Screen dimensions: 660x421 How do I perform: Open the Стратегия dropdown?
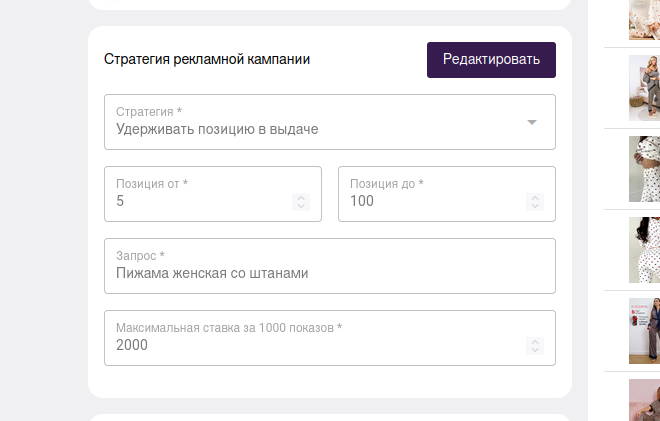[330, 122]
